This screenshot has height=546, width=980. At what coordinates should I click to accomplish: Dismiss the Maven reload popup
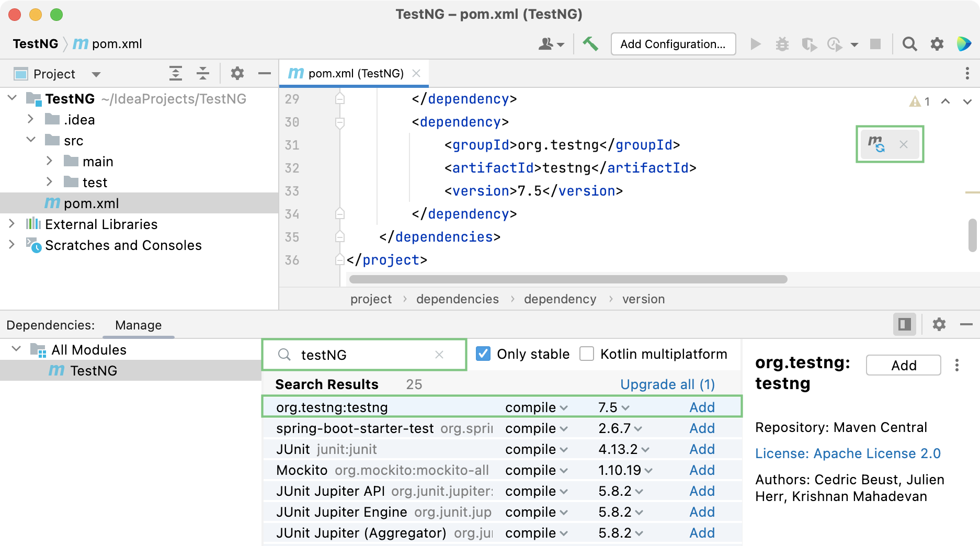[904, 144]
